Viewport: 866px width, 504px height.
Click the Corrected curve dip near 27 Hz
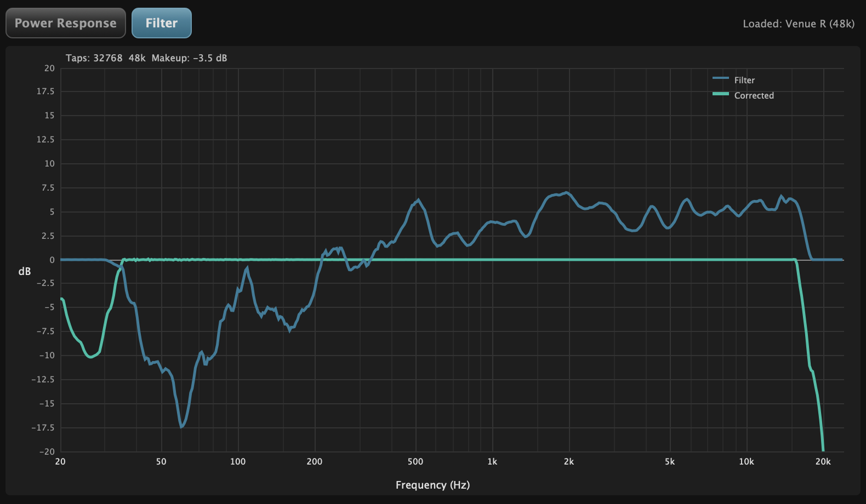coord(90,357)
